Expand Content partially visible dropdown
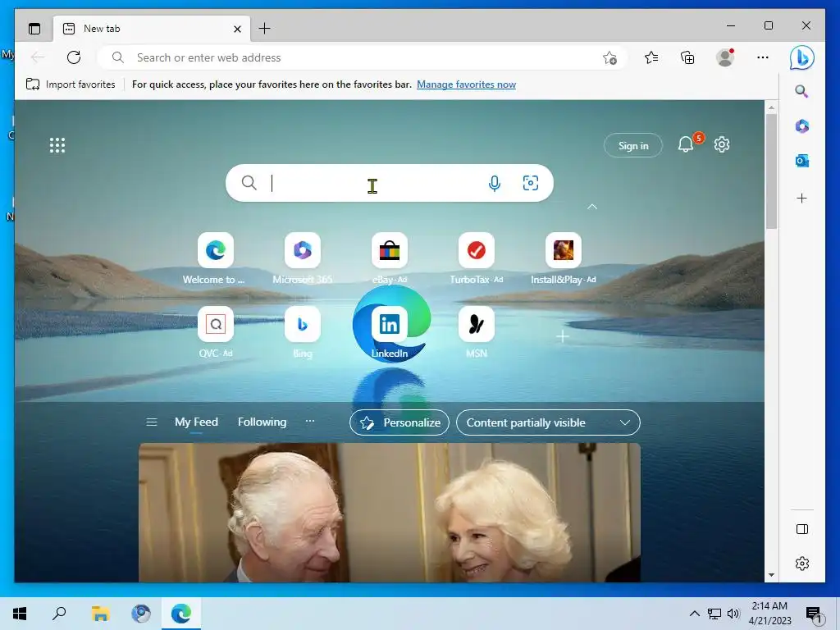The image size is (840, 630). coord(548,422)
